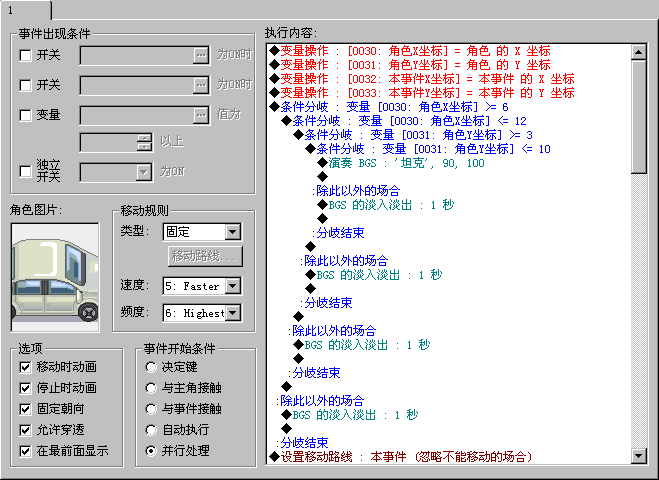Click the 移动路线... button
659x480 pixels.
pyautogui.click(x=205, y=256)
